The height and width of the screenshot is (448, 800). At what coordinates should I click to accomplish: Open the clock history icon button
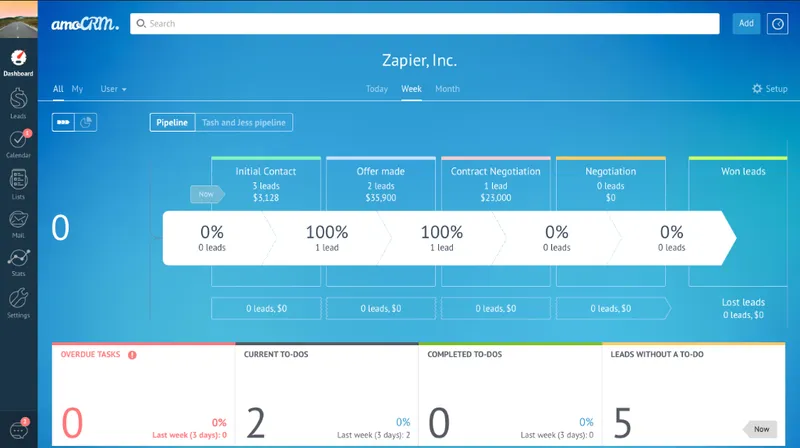coord(778,23)
